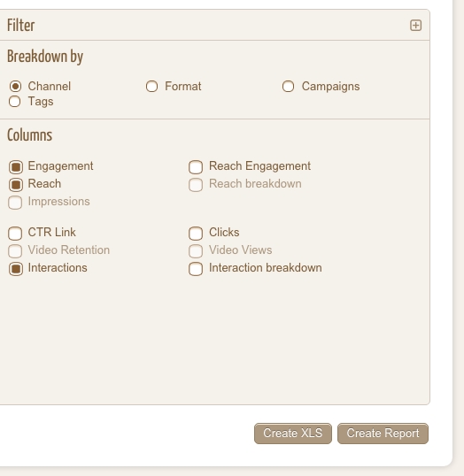Viewport: 464px width, 476px height.
Task: Check the Clicks column checkbox
Action: [x=196, y=234]
